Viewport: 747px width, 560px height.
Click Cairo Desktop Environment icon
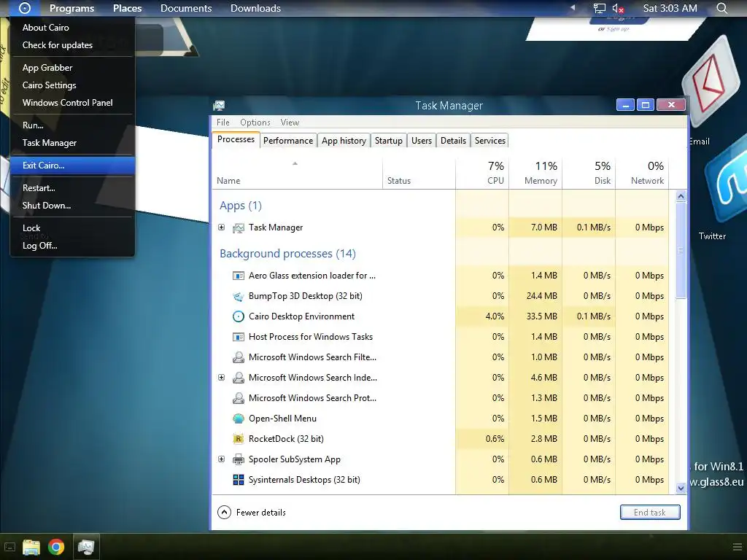[x=239, y=316]
